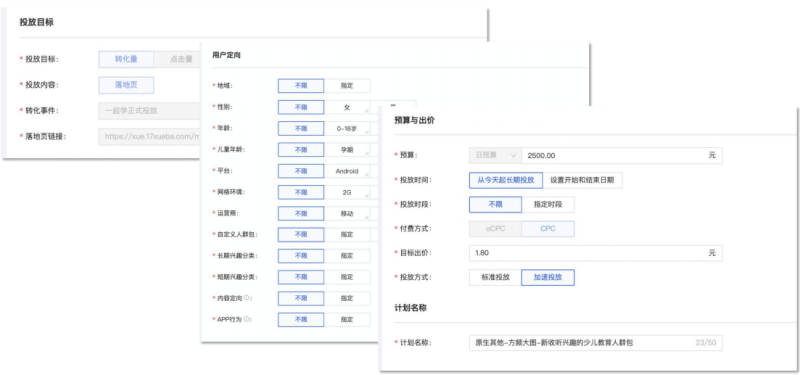The height and width of the screenshot is (375, 800).
Task: Select 从今天起长期投放 for 投放时间
Action: [x=506, y=180]
